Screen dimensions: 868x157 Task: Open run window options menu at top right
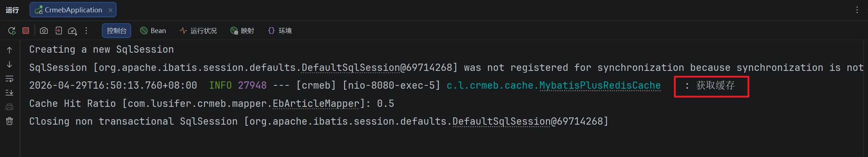[x=857, y=10]
